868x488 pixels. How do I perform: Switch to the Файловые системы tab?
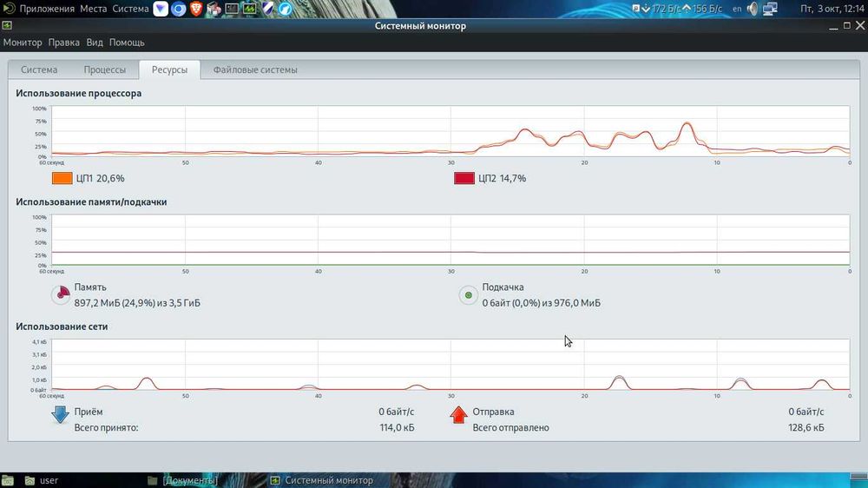tap(255, 69)
